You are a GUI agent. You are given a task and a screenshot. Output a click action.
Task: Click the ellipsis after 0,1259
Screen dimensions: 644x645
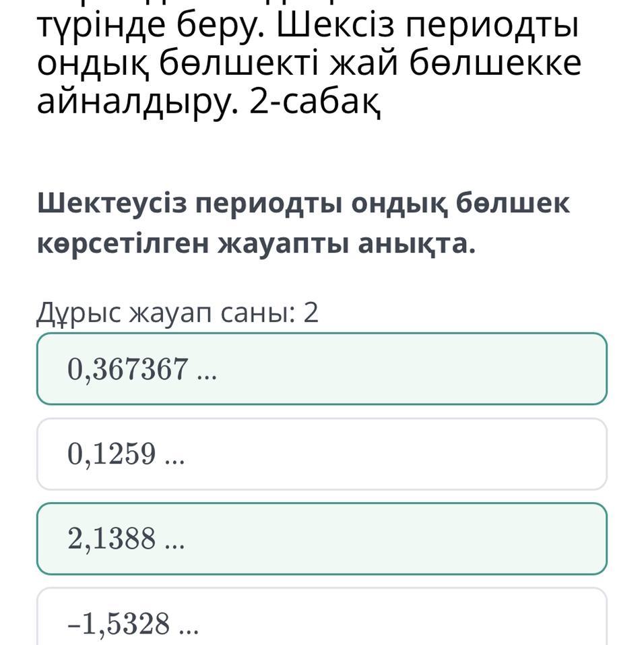[x=174, y=456]
